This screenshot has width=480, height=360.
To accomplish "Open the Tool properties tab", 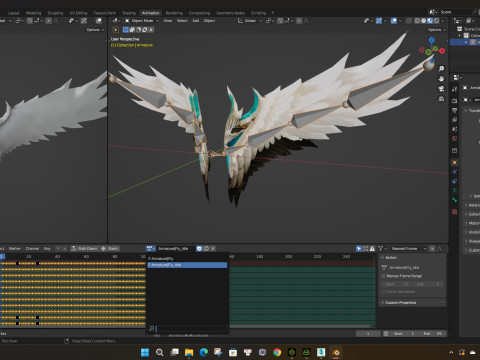I will coord(454,89).
